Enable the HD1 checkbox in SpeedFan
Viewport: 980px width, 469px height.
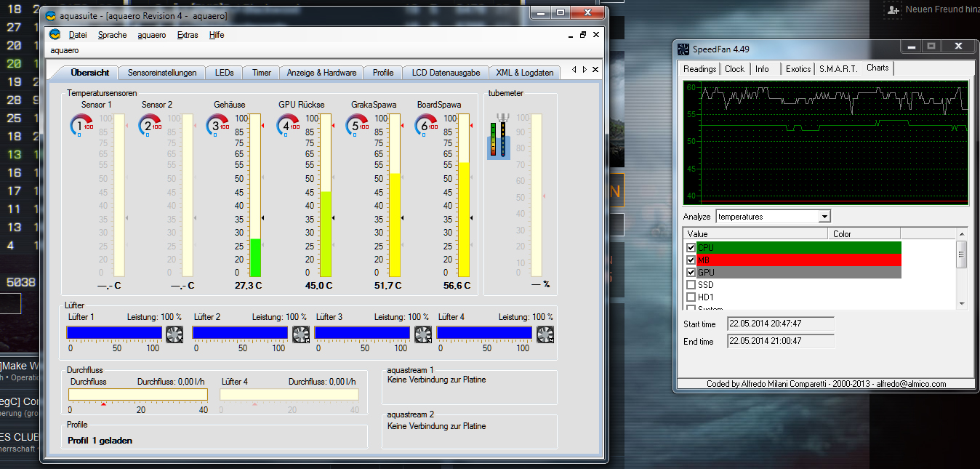tap(691, 297)
